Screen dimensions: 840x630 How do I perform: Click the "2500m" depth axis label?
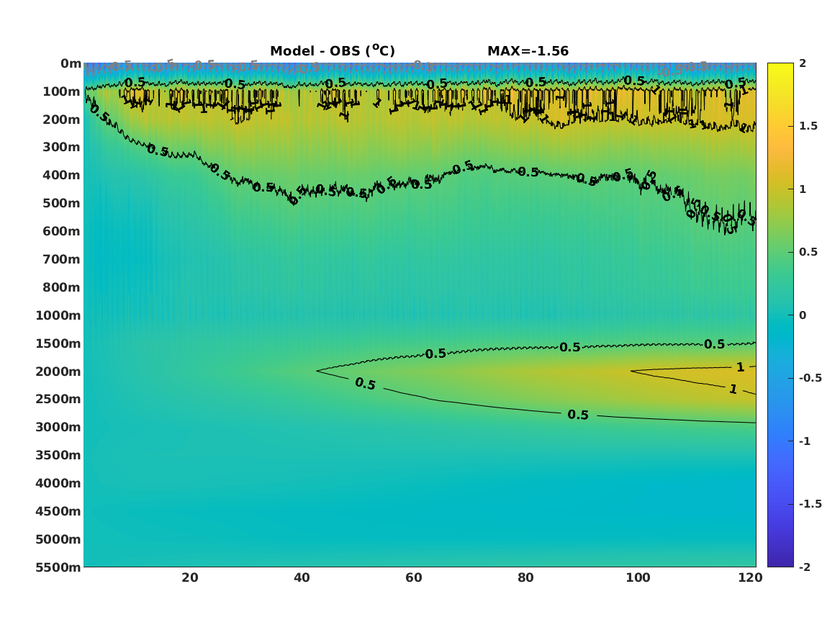(58, 399)
